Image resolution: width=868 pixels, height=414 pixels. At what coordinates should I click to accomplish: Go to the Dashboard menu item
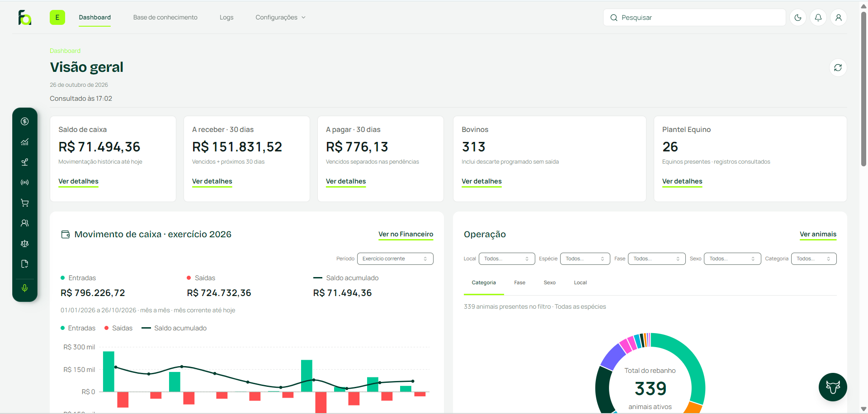point(95,18)
